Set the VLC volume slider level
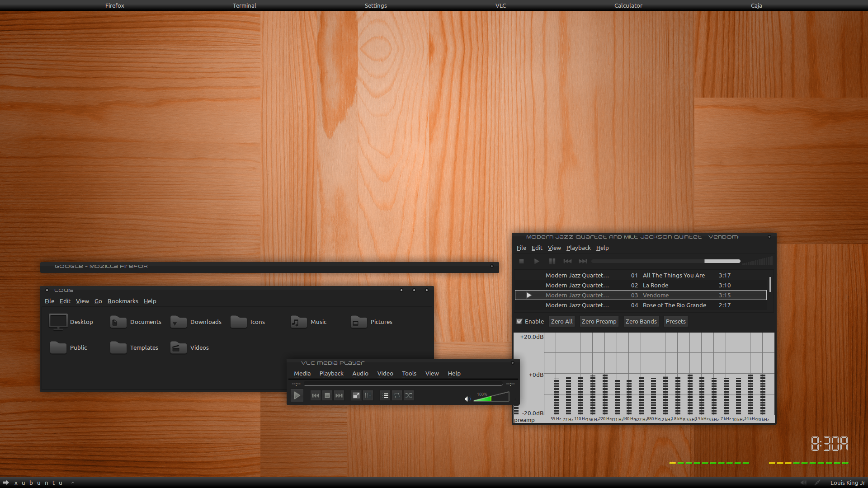Viewport: 868px width, 488px height. click(491, 397)
